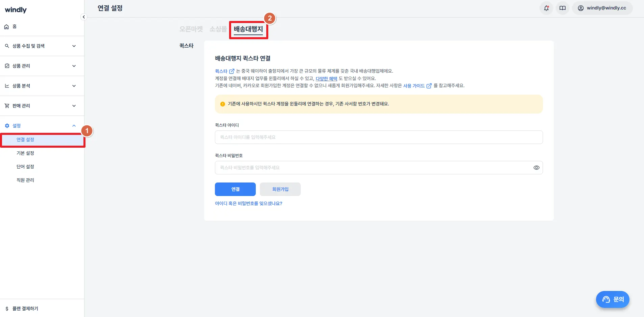This screenshot has height=317, width=644.
Task: Collapse the sidebar with the arrow button
Action: tap(84, 17)
